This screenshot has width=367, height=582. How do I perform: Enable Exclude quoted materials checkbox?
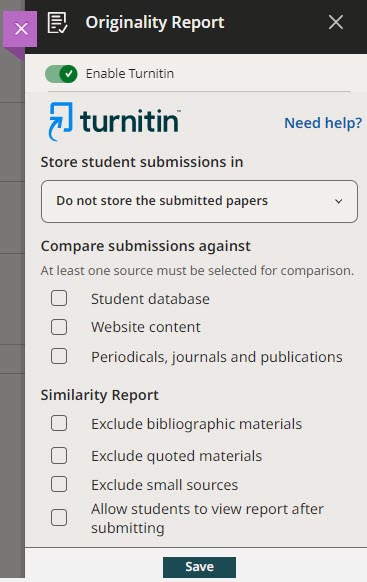(x=59, y=455)
